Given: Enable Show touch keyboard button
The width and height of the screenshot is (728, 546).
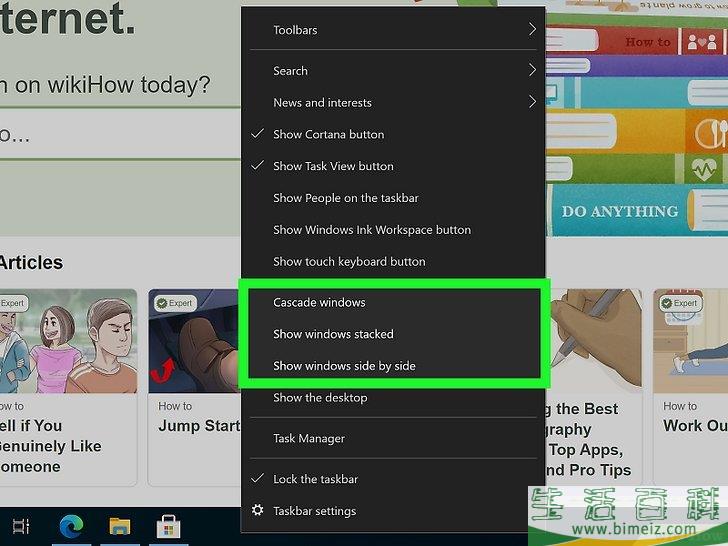Looking at the screenshot, I should point(393,261).
